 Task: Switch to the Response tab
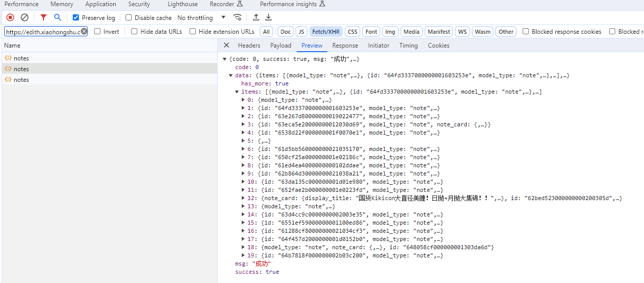pos(345,45)
